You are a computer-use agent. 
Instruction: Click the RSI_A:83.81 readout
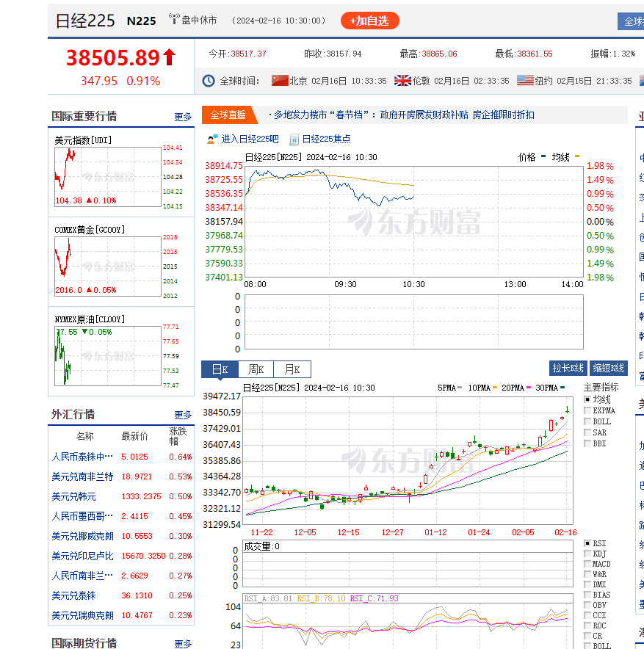coord(268,598)
